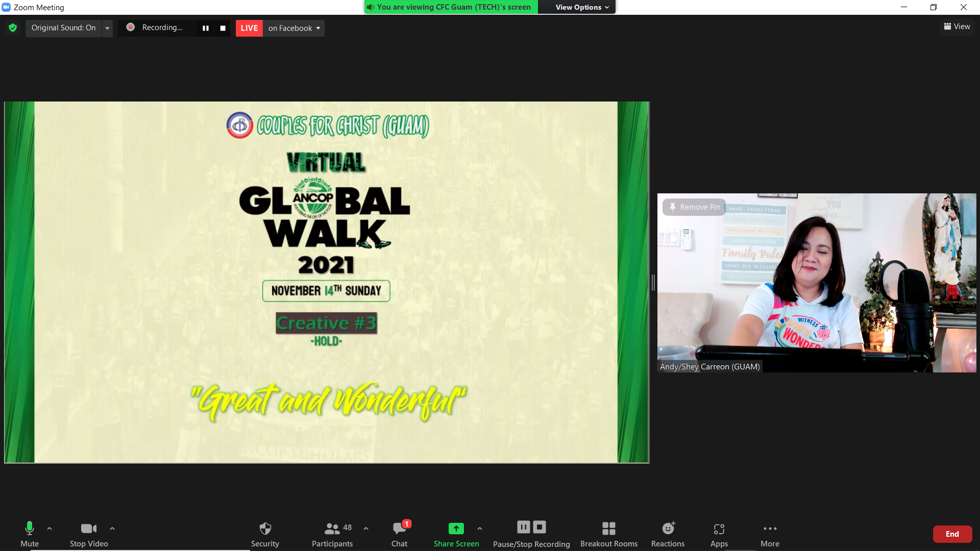
Task: Click the green Share Screen button
Action: (x=456, y=534)
